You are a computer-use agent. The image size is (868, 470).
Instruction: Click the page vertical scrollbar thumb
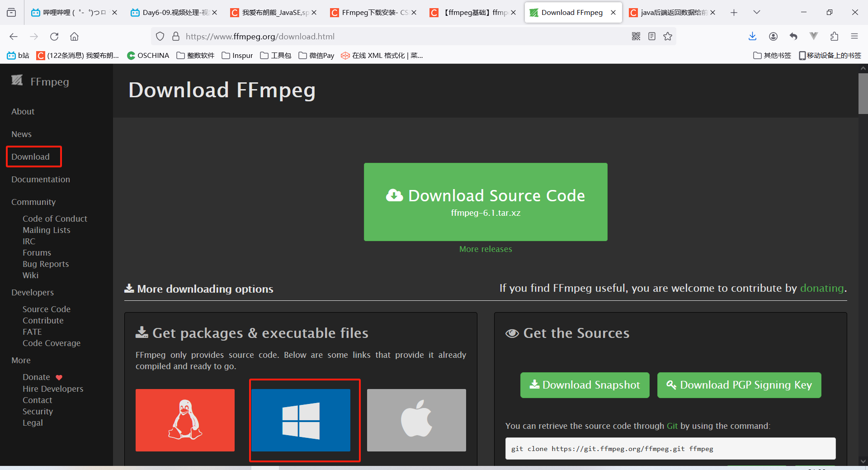click(863, 93)
